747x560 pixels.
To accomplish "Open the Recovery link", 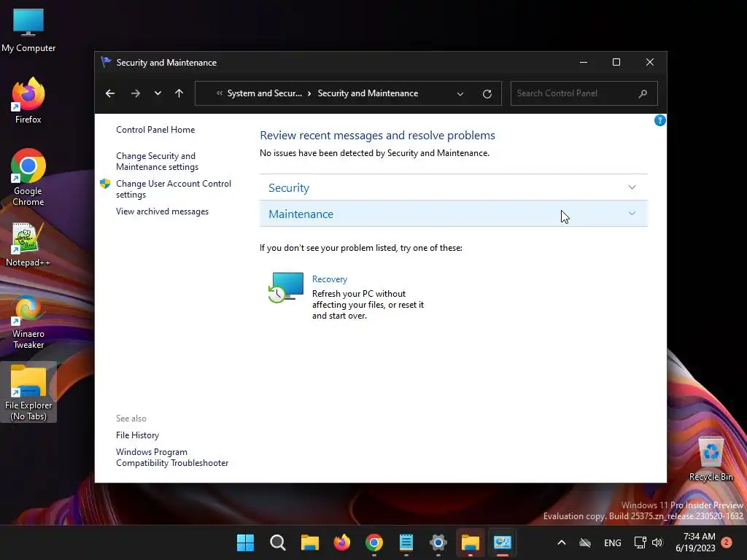I will 330,279.
